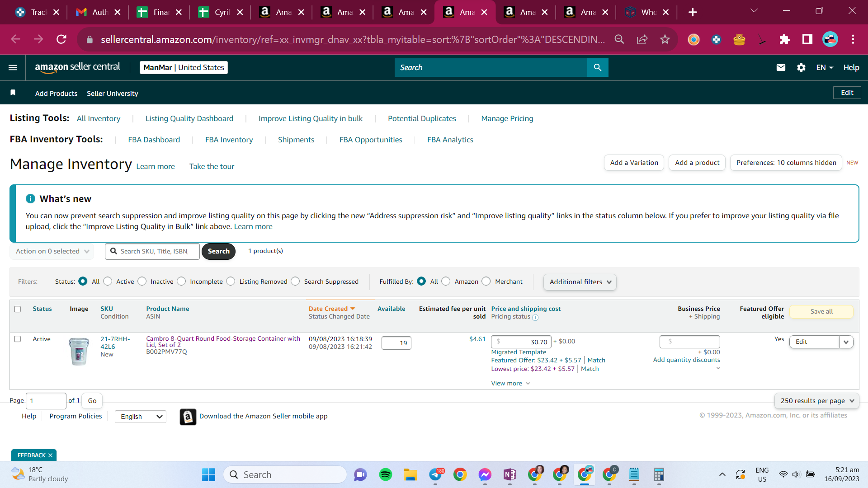
Task: Click the share page icon in address bar
Action: [642, 39]
